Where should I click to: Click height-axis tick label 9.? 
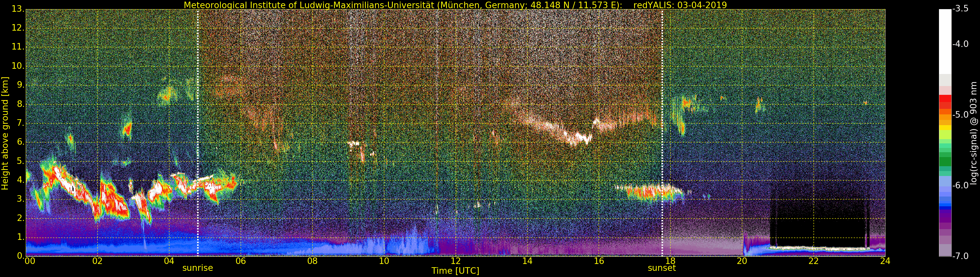point(20,84)
